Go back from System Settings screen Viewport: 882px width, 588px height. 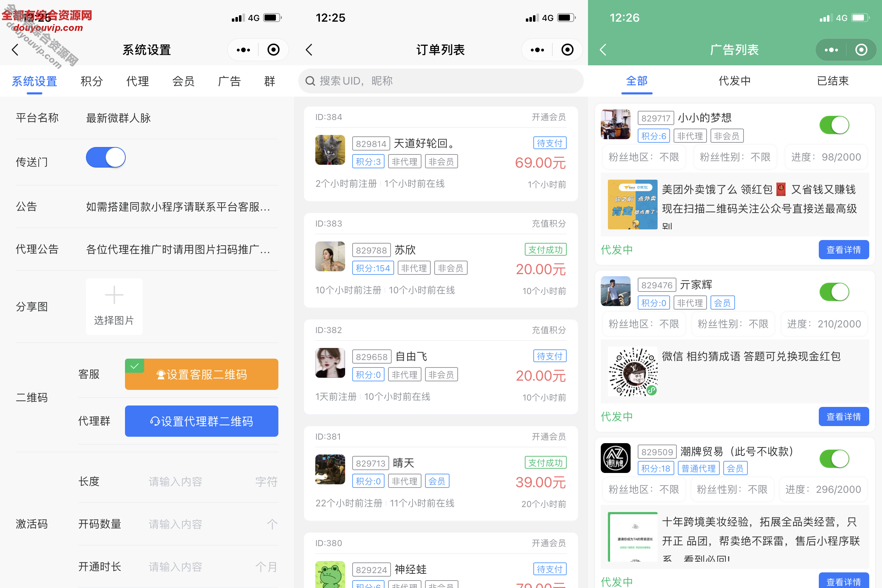point(15,49)
